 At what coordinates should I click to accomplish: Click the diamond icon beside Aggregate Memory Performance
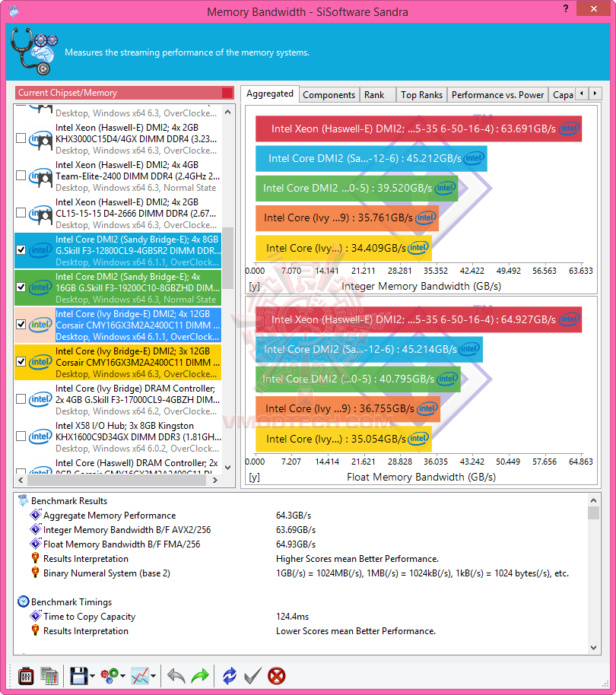pos(36,515)
